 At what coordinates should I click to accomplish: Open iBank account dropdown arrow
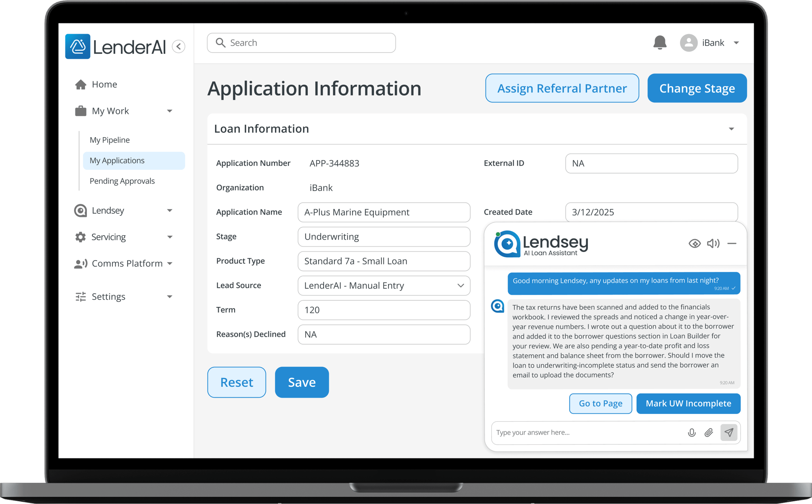[736, 43]
